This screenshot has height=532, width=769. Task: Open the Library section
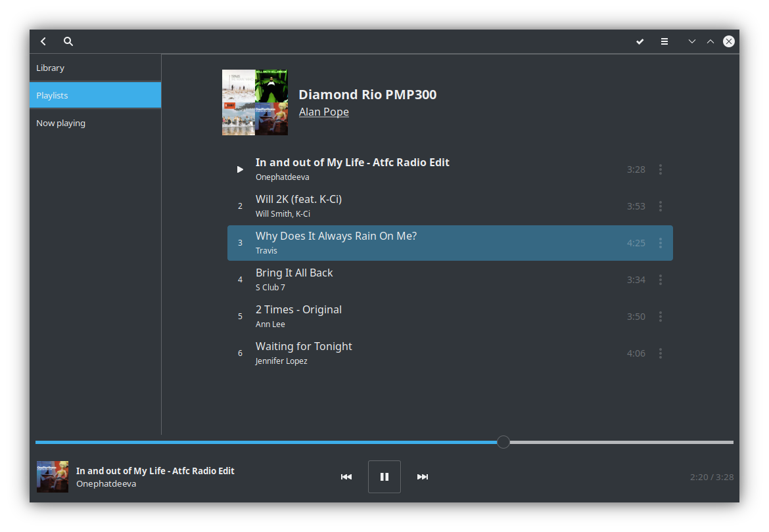95,68
